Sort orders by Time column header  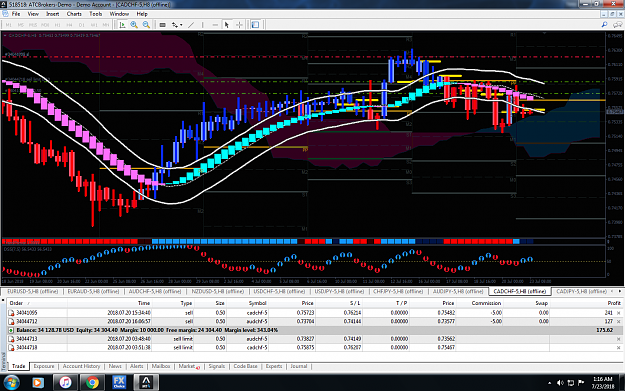click(x=143, y=303)
